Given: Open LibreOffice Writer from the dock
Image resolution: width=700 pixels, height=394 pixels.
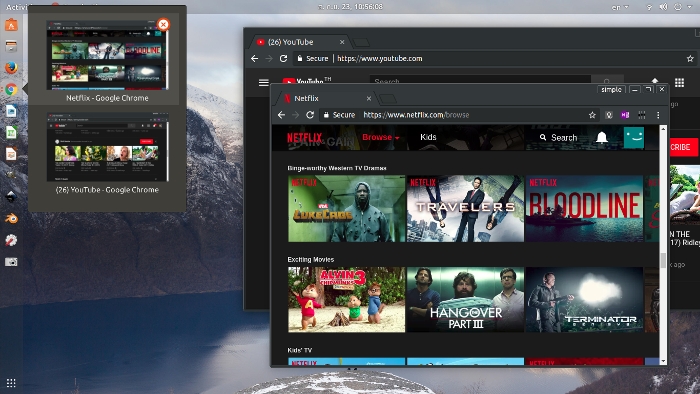Looking at the screenshot, I should tap(11, 111).
